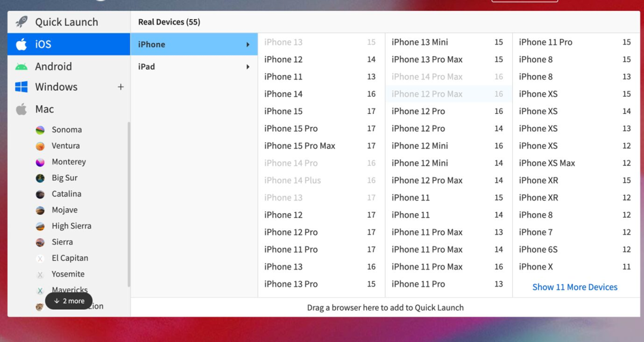This screenshot has height=342, width=644.
Task: Select Ventura macOS version
Action: tap(66, 146)
